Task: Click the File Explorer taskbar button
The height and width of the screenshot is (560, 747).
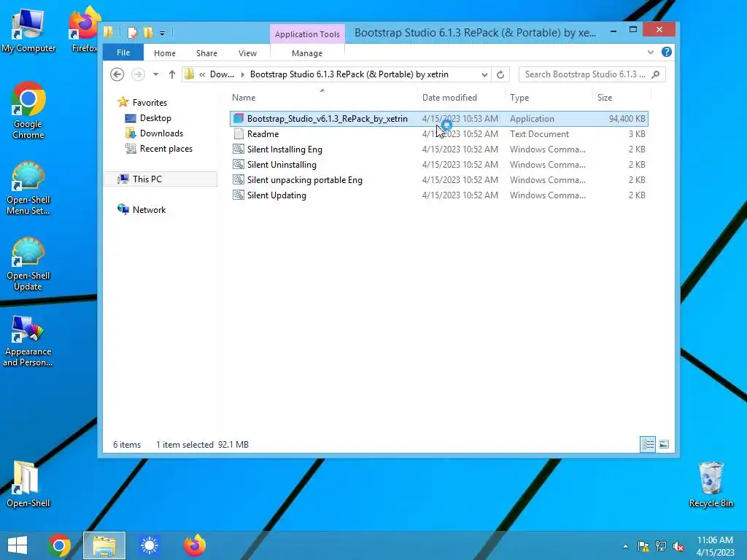Action: (104, 545)
